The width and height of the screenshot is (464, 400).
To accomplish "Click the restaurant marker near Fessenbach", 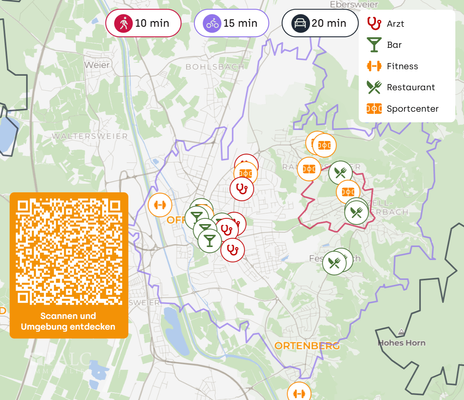I will tap(334, 263).
